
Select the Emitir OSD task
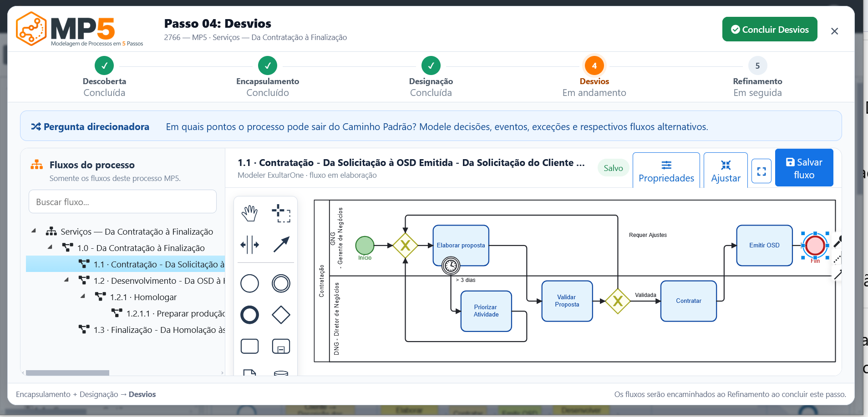point(764,246)
